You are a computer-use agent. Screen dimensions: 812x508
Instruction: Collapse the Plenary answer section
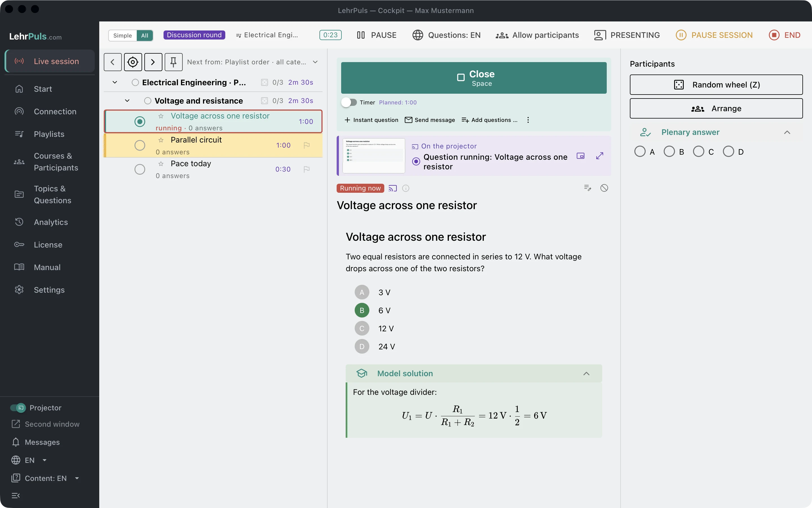click(x=787, y=132)
